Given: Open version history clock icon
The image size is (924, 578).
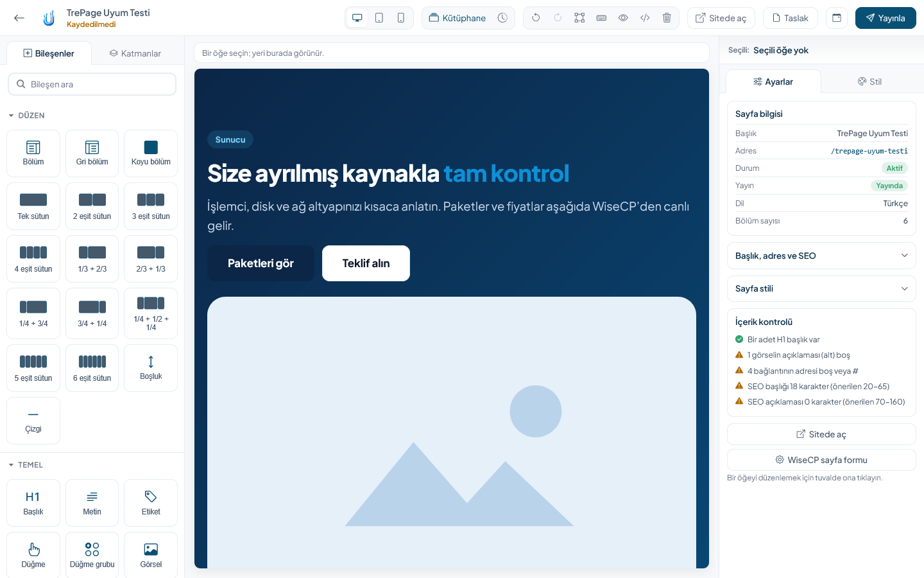Looking at the screenshot, I should click(502, 18).
